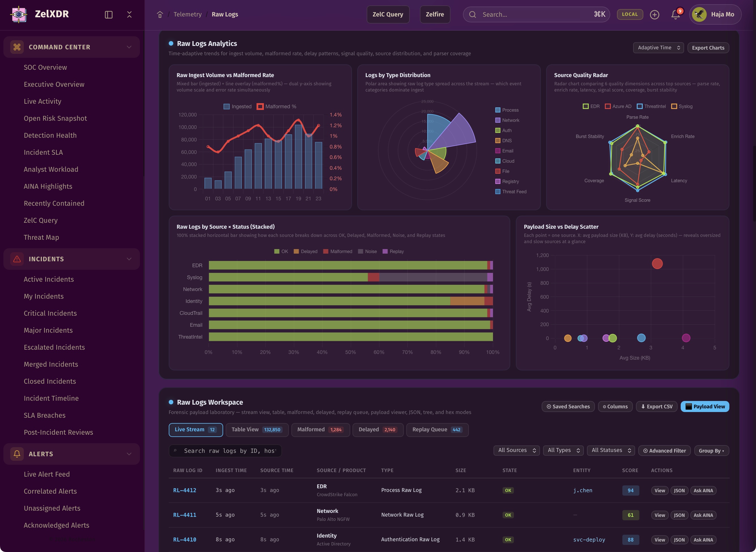Click the collapse sidebar arrows icon
The image size is (756, 552).
tap(129, 14)
